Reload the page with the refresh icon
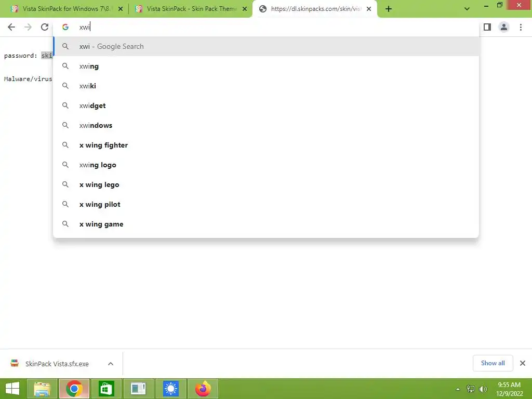 tap(45, 27)
